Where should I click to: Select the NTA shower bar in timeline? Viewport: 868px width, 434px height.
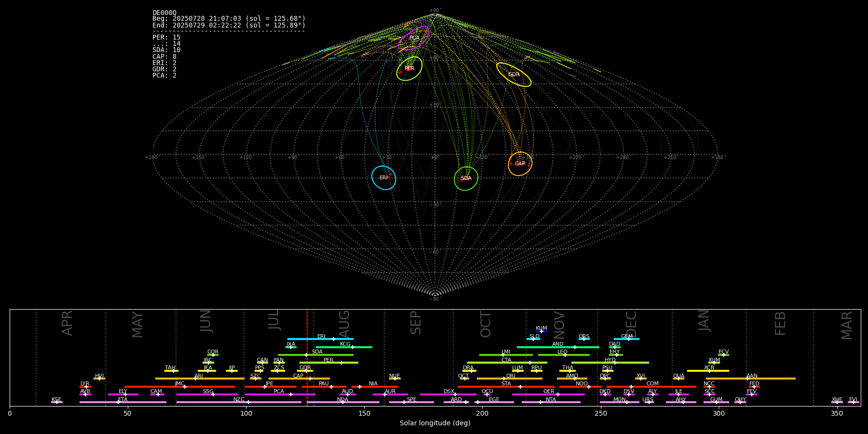click(551, 402)
